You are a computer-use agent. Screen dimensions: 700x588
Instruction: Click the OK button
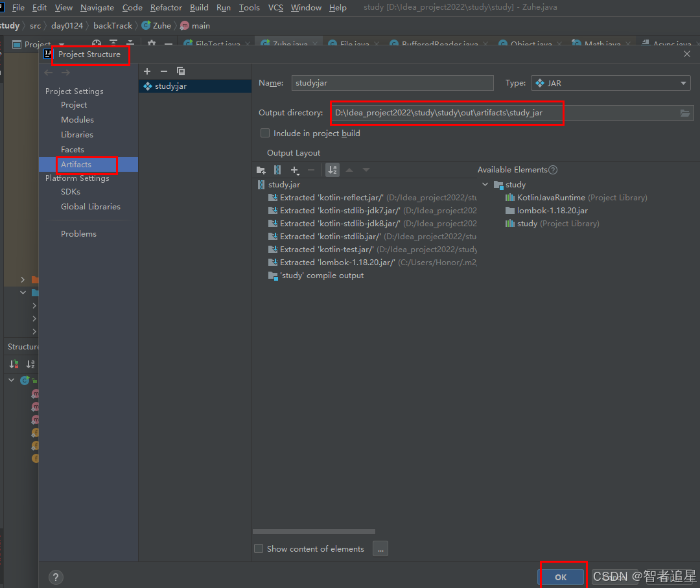point(561,577)
